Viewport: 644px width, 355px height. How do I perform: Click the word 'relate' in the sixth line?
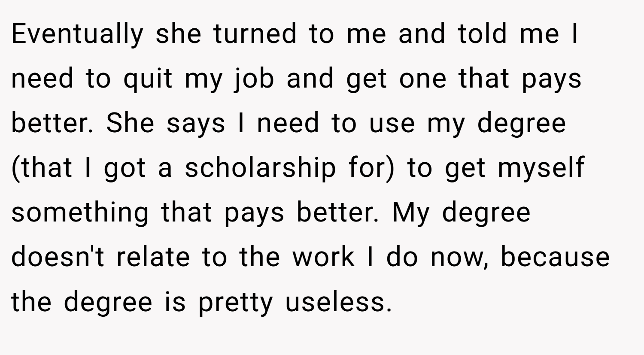tap(153, 257)
